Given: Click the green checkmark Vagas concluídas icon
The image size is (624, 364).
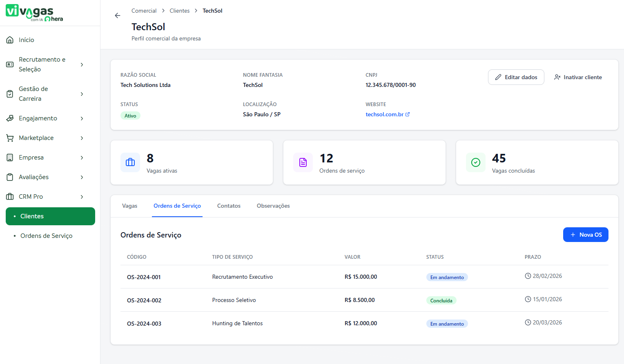Looking at the screenshot, I should coord(476,162).
